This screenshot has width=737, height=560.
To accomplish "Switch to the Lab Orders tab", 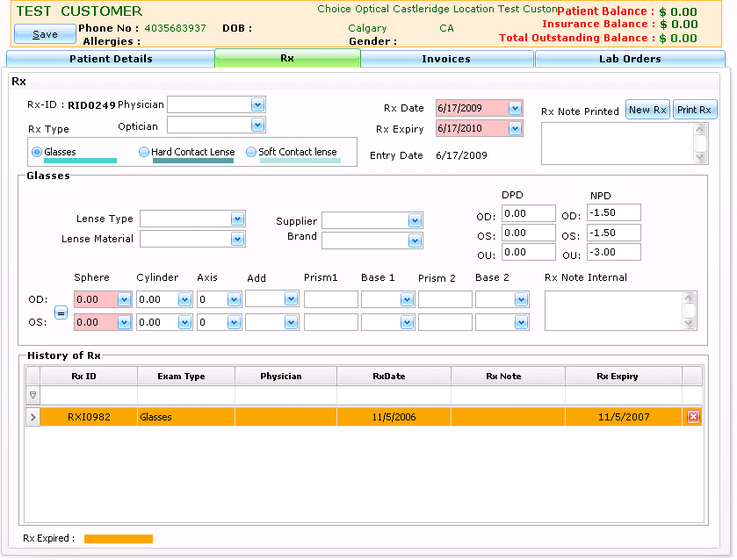I will 630,59.
